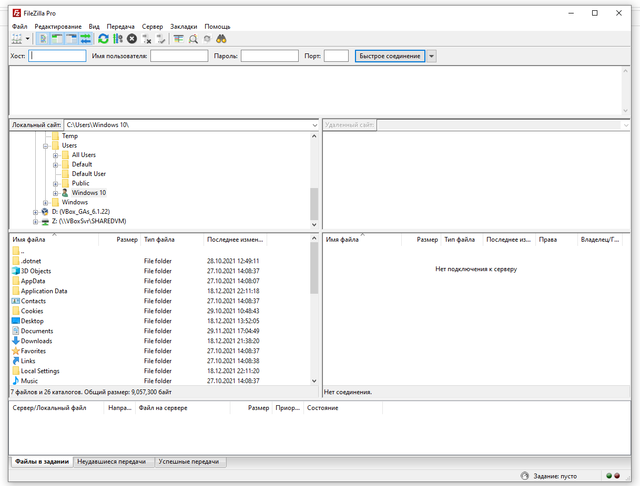Collapse the Users tree folder

click(x=46, y=146)
